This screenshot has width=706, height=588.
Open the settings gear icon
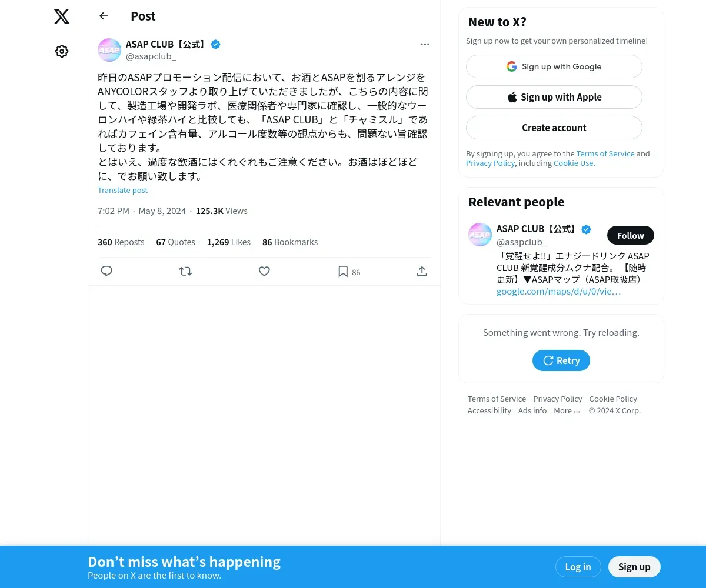62,51
